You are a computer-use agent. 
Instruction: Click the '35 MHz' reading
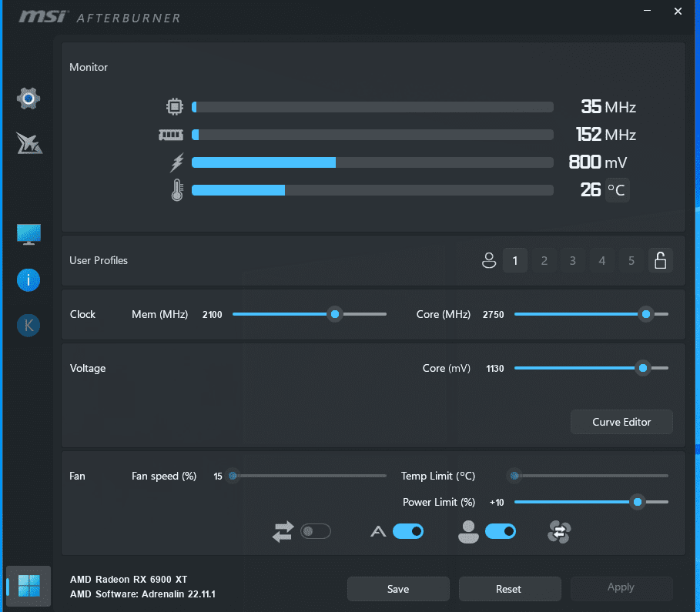point(608,107)
